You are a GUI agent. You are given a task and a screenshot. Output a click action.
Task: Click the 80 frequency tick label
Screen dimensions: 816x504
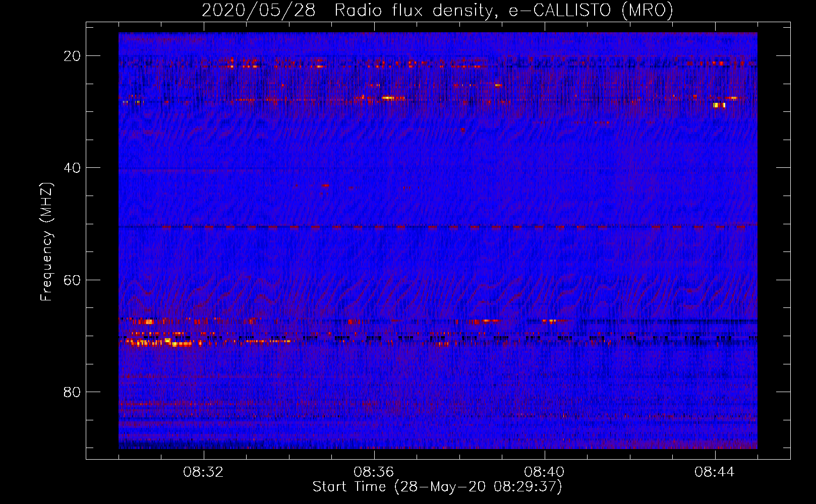coord(72,392)
